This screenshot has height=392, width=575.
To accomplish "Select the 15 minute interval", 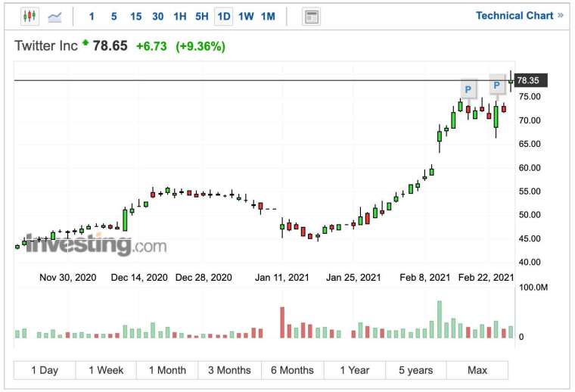I will tap(135, 17).
